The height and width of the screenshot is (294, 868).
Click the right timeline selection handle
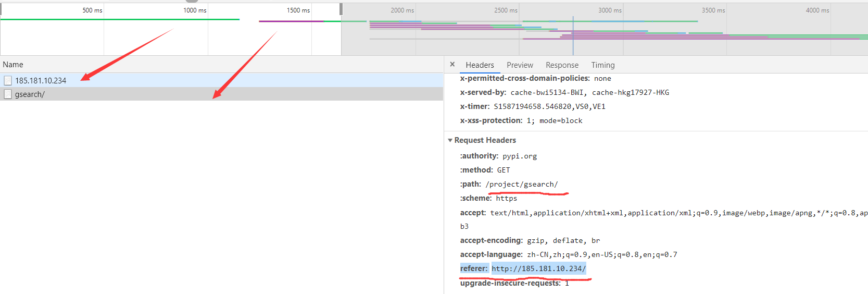click(341, 9)
